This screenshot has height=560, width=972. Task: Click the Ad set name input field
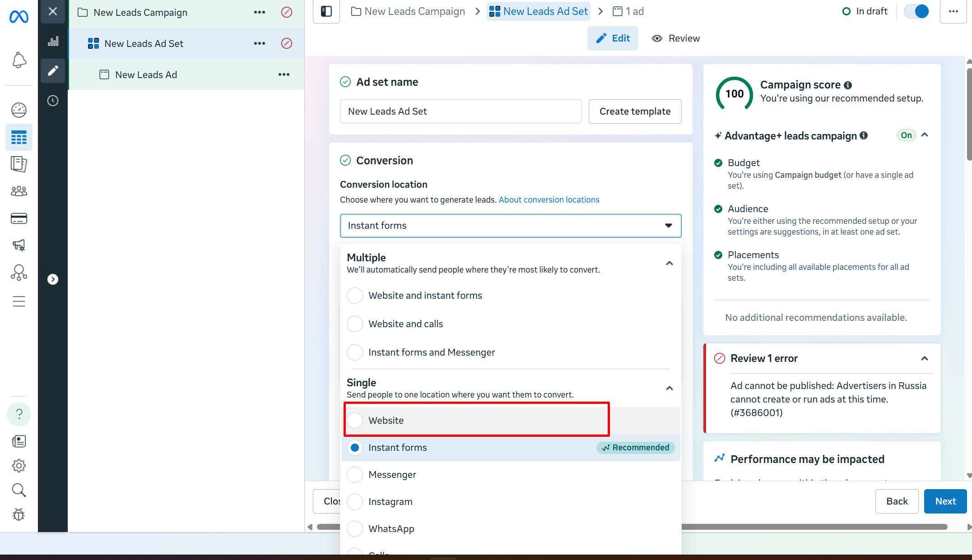pos(460,111)
